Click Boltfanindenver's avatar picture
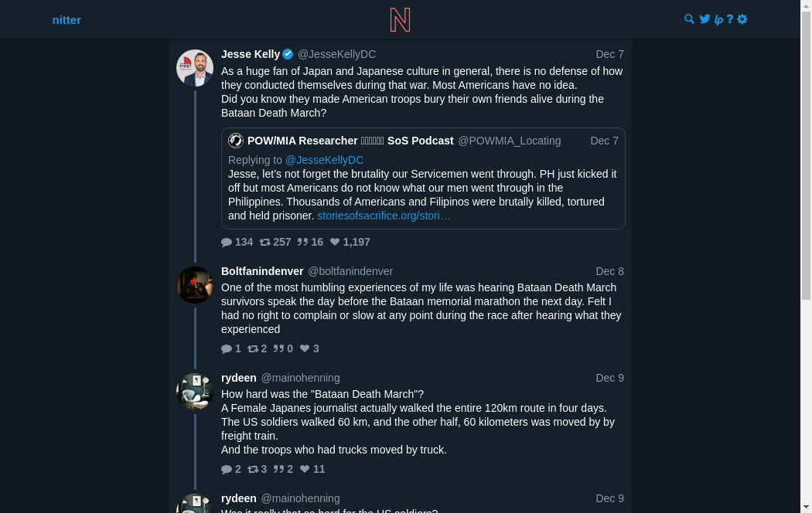This screenshot has height=513, width=812. [195, 285]
